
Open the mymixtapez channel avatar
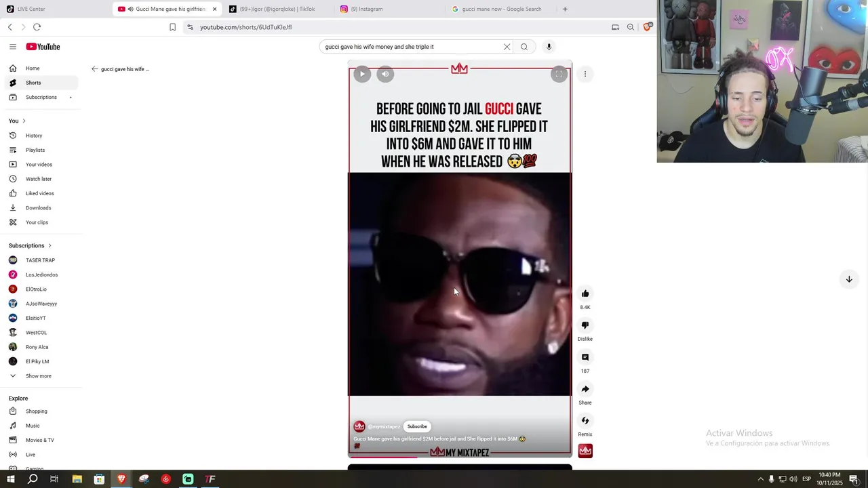click(359, 426)
